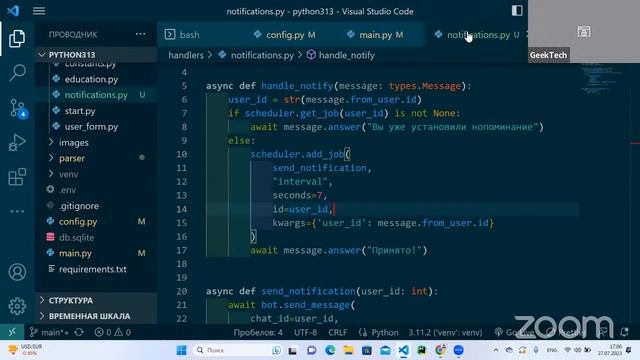Screen dimensions: 640x360
Task: Open the Run and Debug view
Action: (17, 142)
